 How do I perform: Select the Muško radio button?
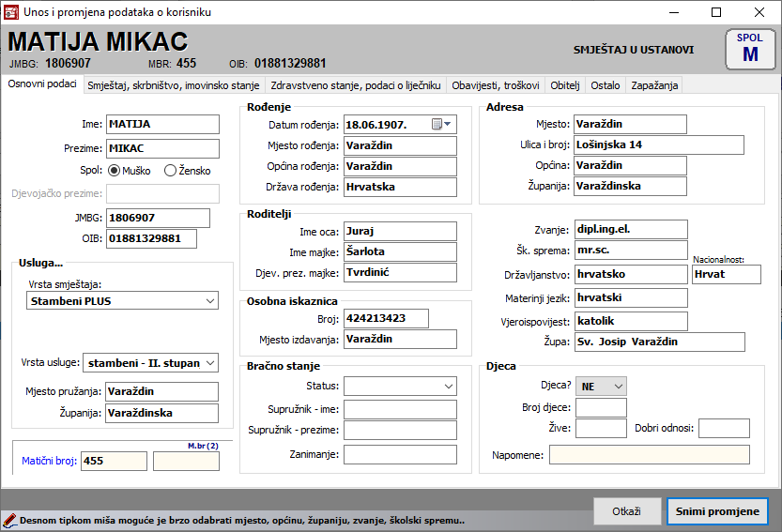(x=115, y=171)
